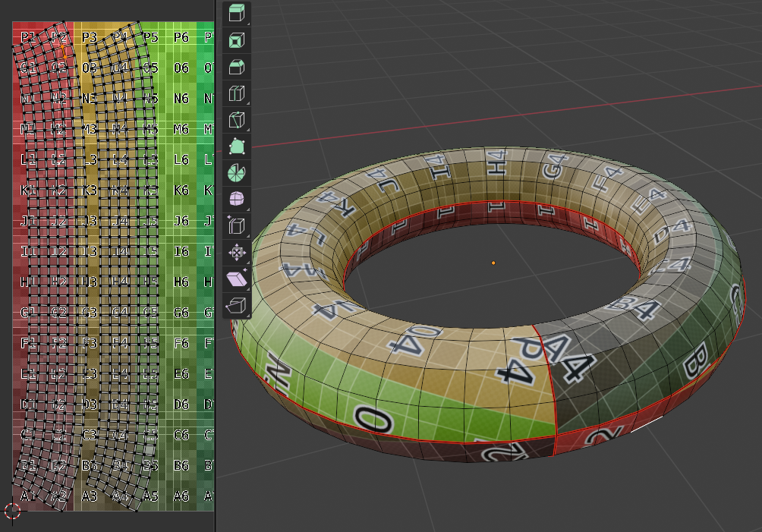Activate the Inset Faces tool
This screenshot has width=762, height=532.
pos(237,40)
